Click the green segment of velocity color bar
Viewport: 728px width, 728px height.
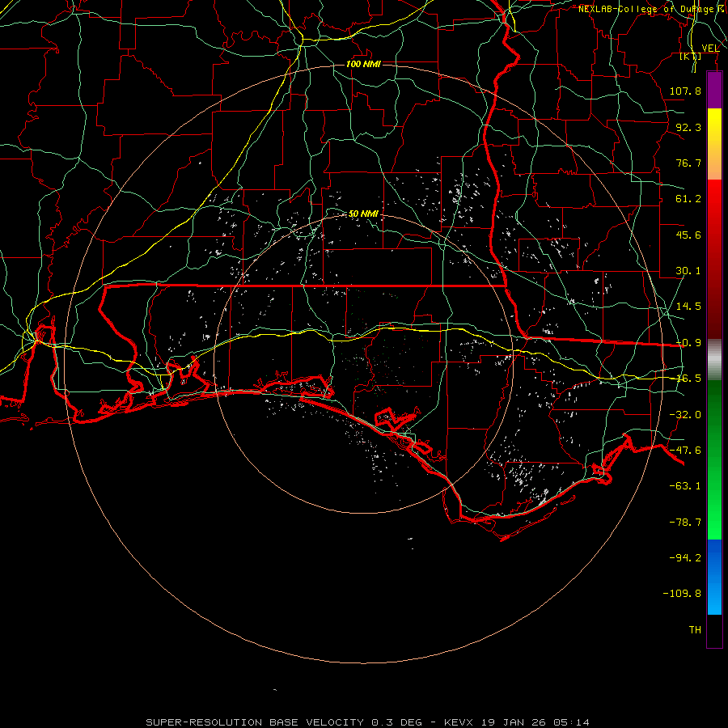(x=714, y=459)
